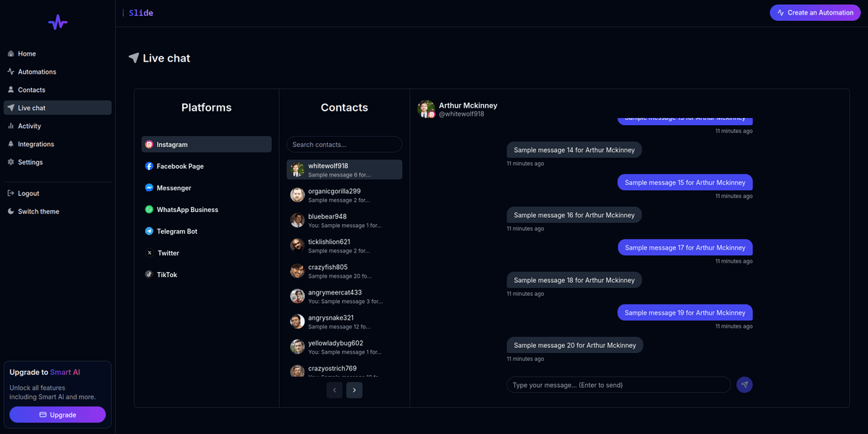
Task: Open the Integrations sidebar menu item
Action: (x=36, y=144)
